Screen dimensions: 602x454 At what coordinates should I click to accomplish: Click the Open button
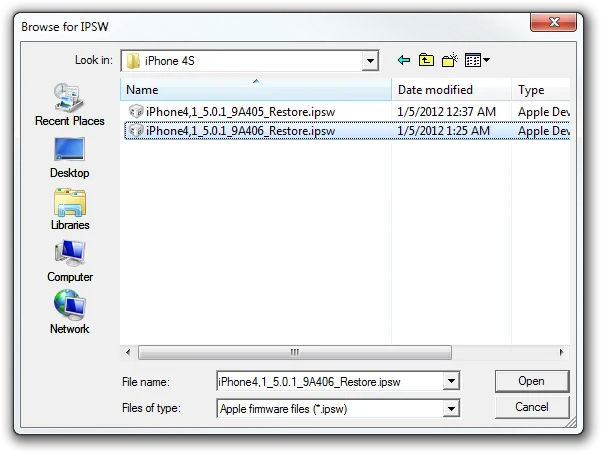(x=532, y=381)
